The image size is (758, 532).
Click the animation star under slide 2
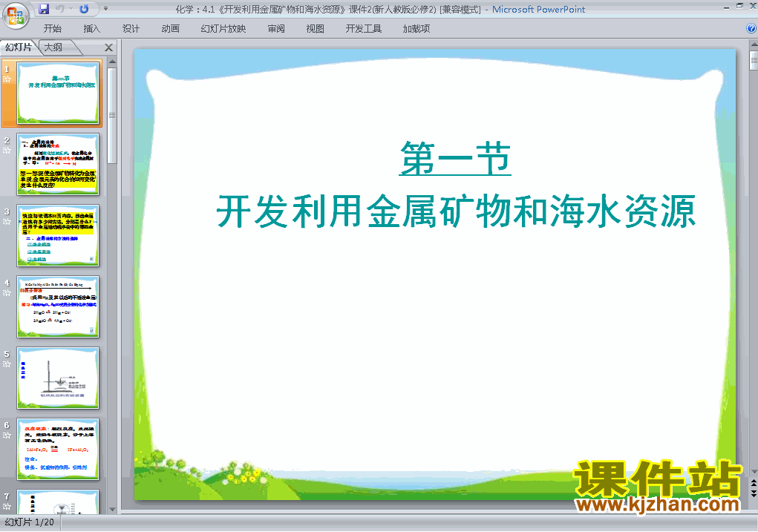point(7,151)
